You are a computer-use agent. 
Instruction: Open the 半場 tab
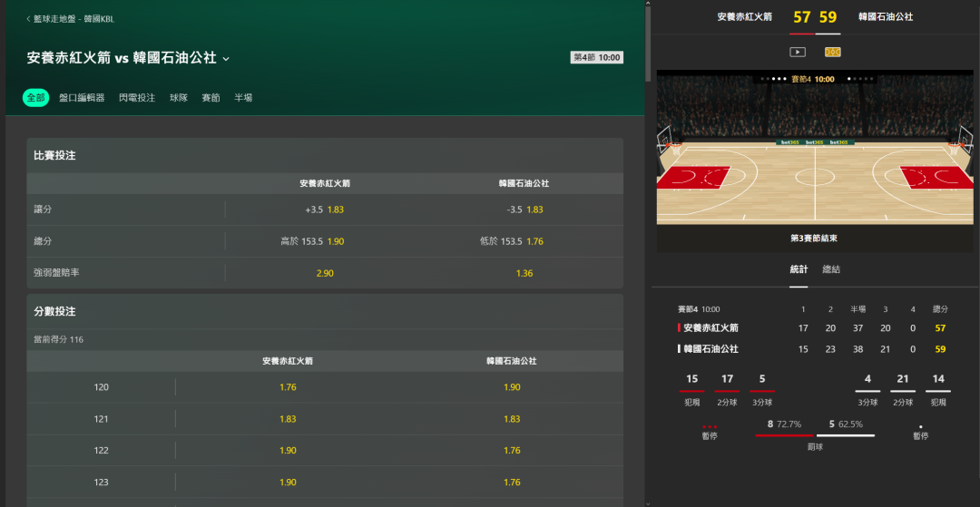click(x=243, y=98)
